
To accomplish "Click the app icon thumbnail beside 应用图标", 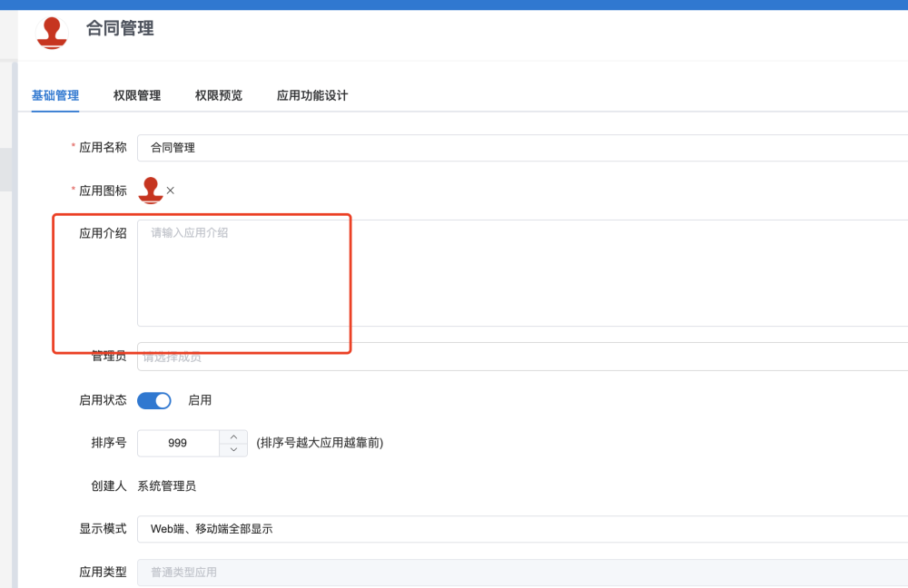I will 150,190.
